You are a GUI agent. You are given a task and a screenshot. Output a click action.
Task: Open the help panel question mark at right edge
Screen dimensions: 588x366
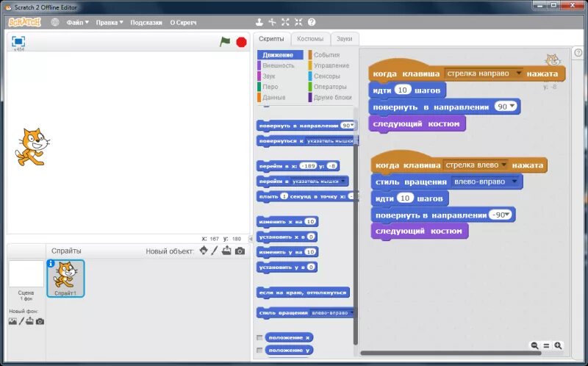pyautogui.click(x=578, y=53)
